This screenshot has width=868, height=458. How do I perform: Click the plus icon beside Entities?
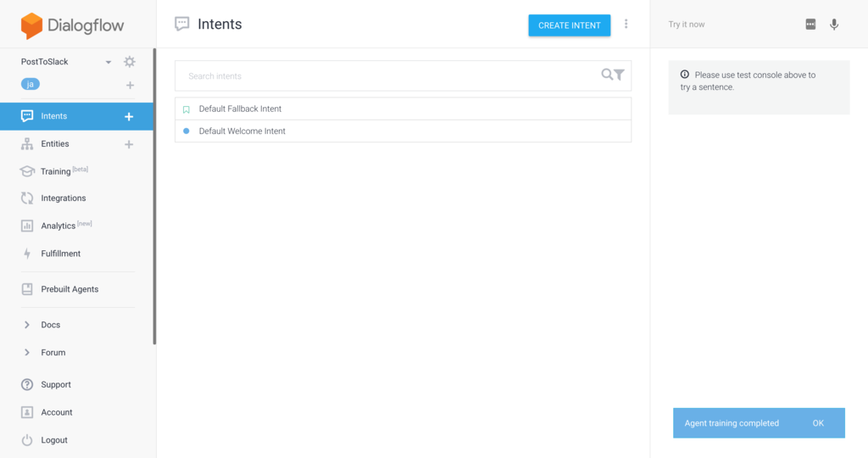pyautogui.click(x=129, y=144)
